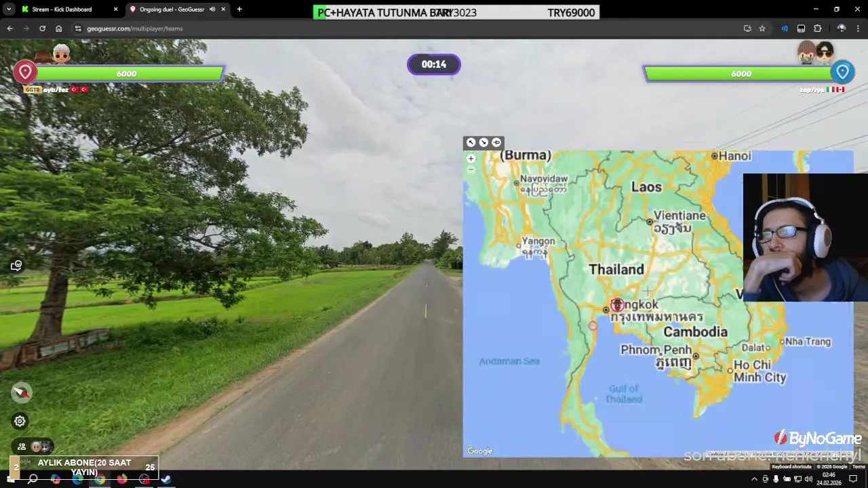Open the Chrome profile avatar
Image resolution: width=868 pixels, height=488 pixels.
[x=842, y=28]
